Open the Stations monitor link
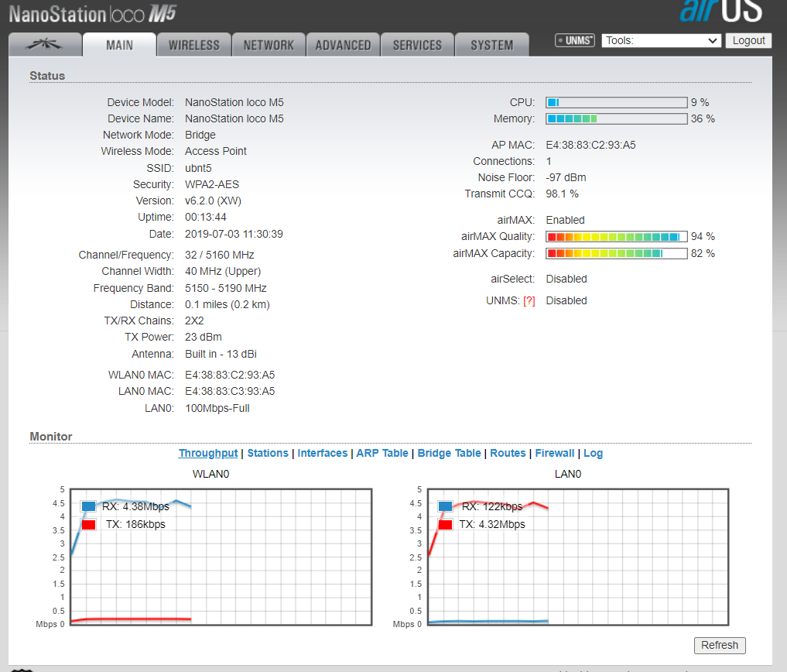The image size is (787, 672). [268, 453]
